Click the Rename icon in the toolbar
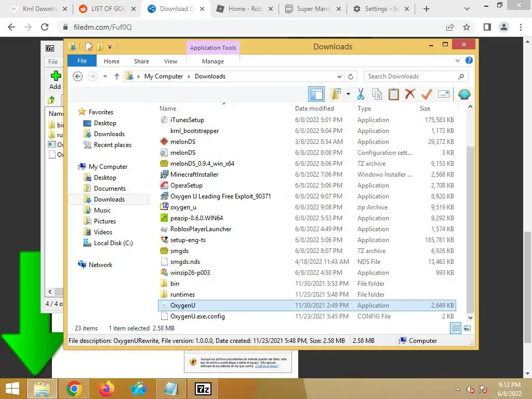The width and height of the screenshot is (532, 399). pos(444,94)
